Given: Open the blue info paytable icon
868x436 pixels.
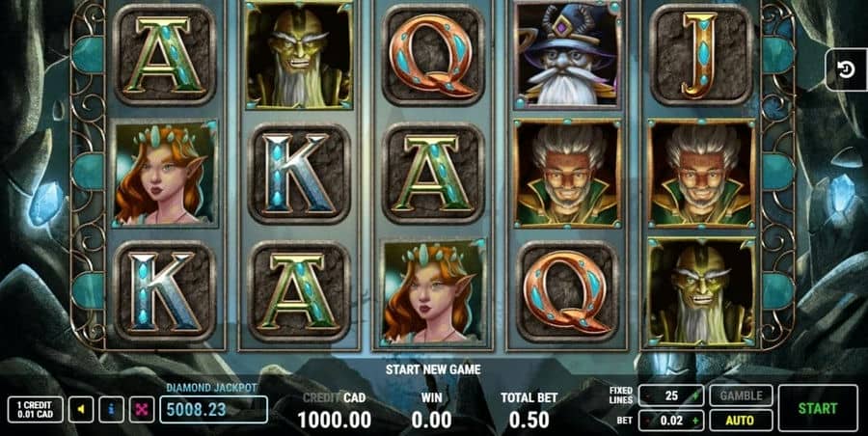Looking at the screenshot, I should pyautogui.click(x=111, y=409).
